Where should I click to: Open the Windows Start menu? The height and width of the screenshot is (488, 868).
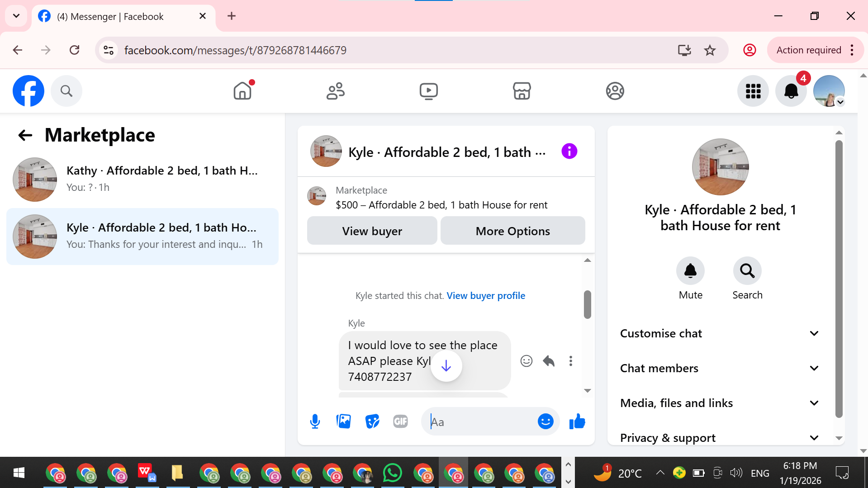point(19,473)
